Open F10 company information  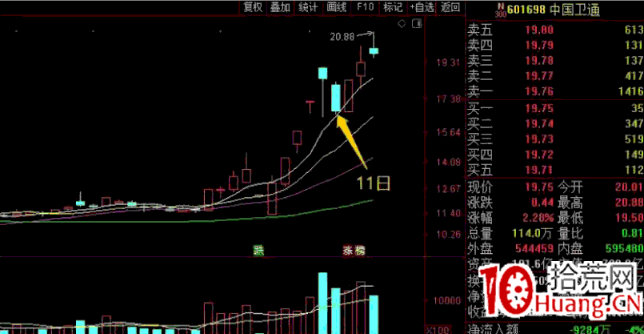click(x=365, y=6)
